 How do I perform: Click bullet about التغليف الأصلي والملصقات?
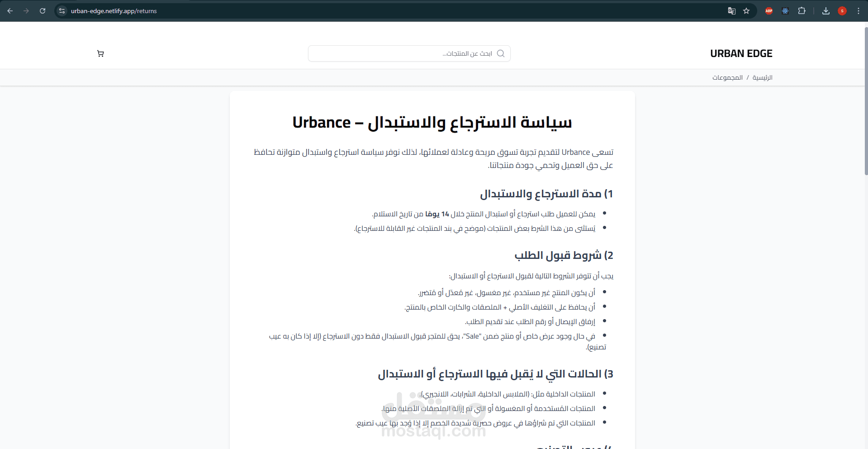(500, 307)
